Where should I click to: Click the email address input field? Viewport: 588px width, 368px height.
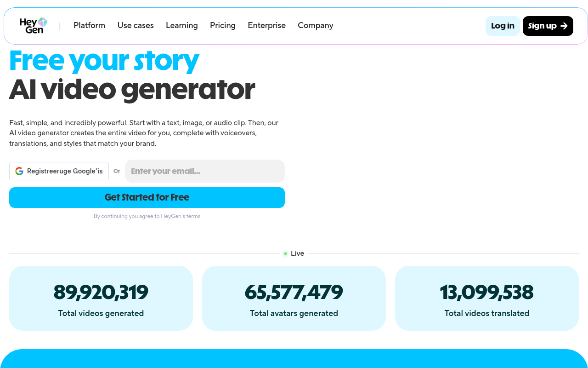(204, 171)
